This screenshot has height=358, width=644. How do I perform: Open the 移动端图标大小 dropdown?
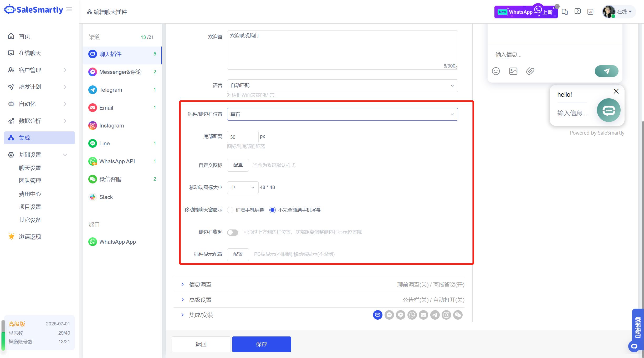(x=242, y=188)
